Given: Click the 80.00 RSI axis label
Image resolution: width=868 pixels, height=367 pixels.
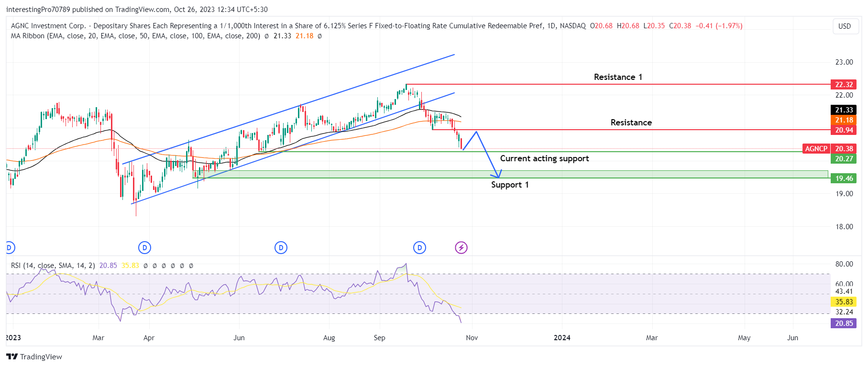Looking at the screenshot, I should [x=844, y=264].
